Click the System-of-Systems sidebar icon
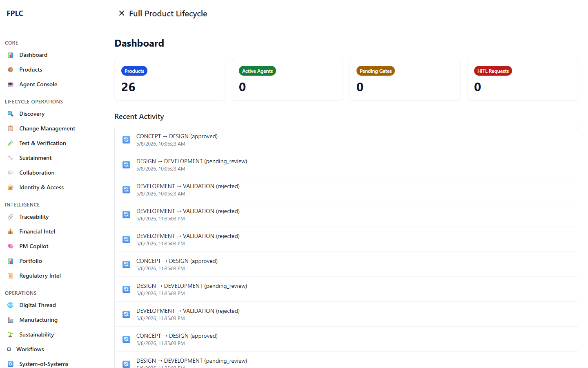Viewport: 588px width, 368px height. pyautogui.click(x=11, y=364)
